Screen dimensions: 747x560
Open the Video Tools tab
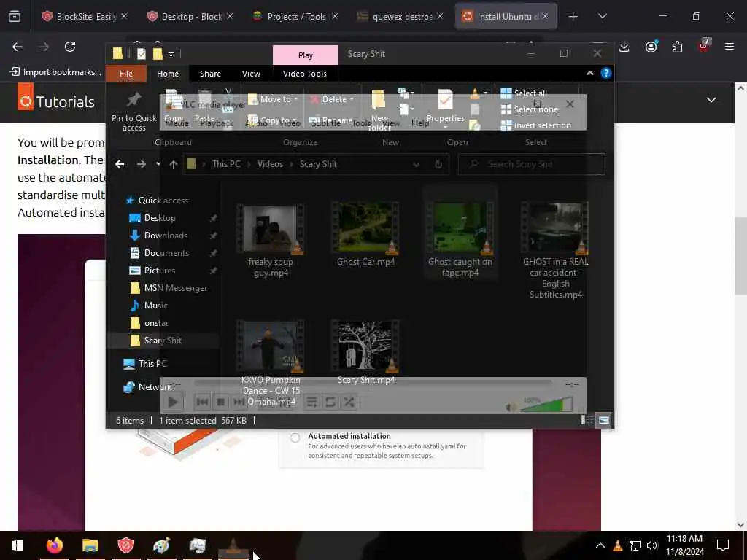click(x=305, y=74)
